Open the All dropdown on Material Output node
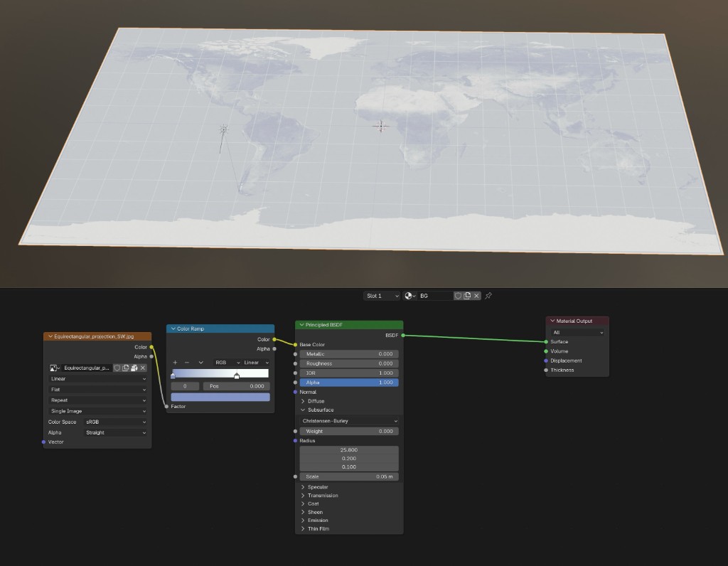 [x=577, y=331]
